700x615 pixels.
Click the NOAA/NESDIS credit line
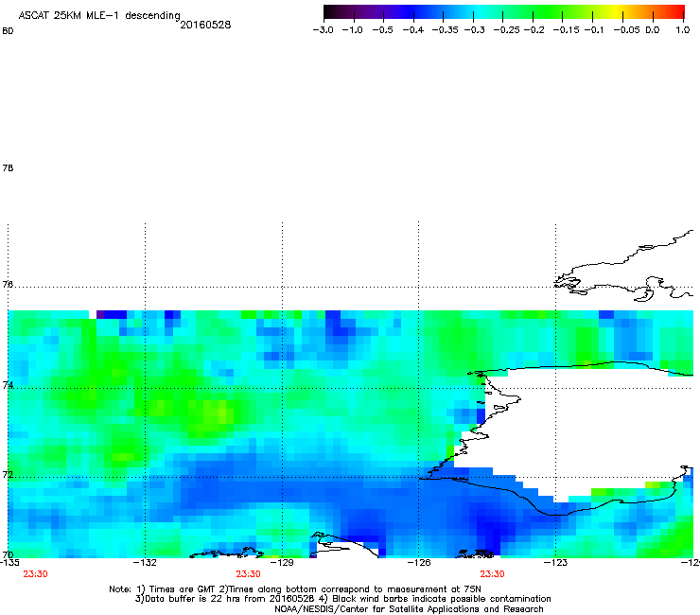(x=409, y=609)
